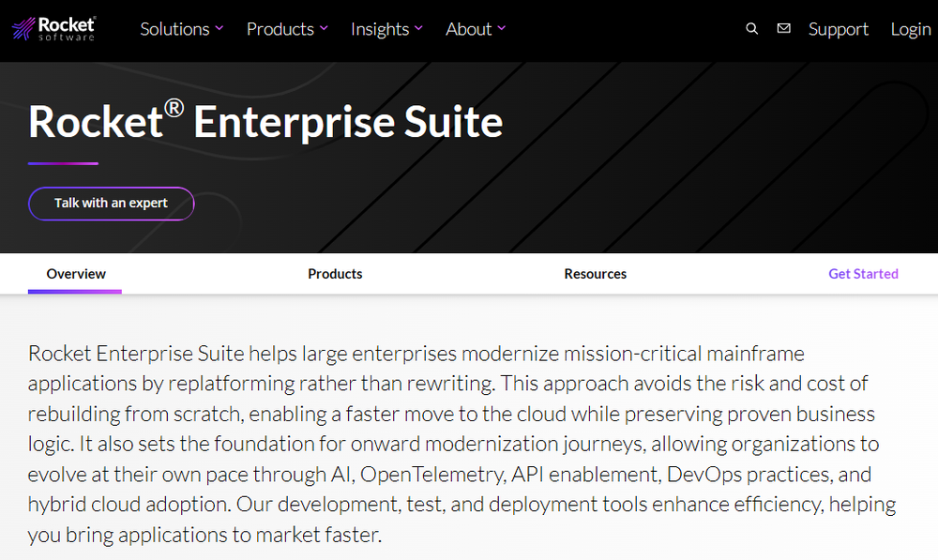Expand the About dropdown chevron
Viewport: 938px width, 560px height.
pyautogui.click(x=501, y=28)
